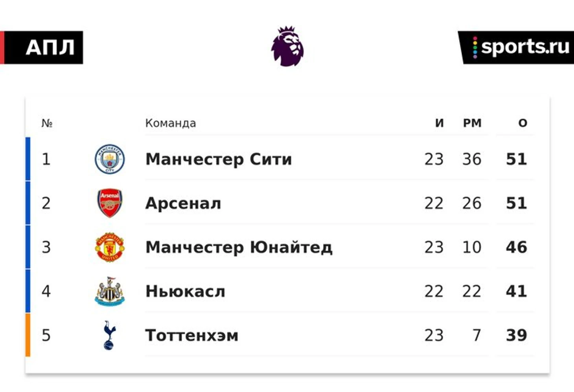Image resolution: width=574 pixels, height=392 pixels.
Task: Click Manchester United's 46 points value
Action: coord(517,247)
